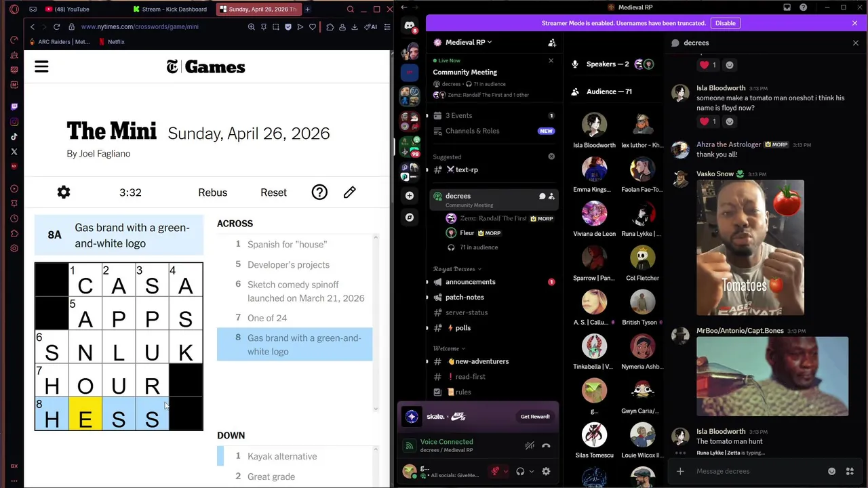868x488 pixels.
Task: Select clue 7 One of 24
Action: pos(294,318)
